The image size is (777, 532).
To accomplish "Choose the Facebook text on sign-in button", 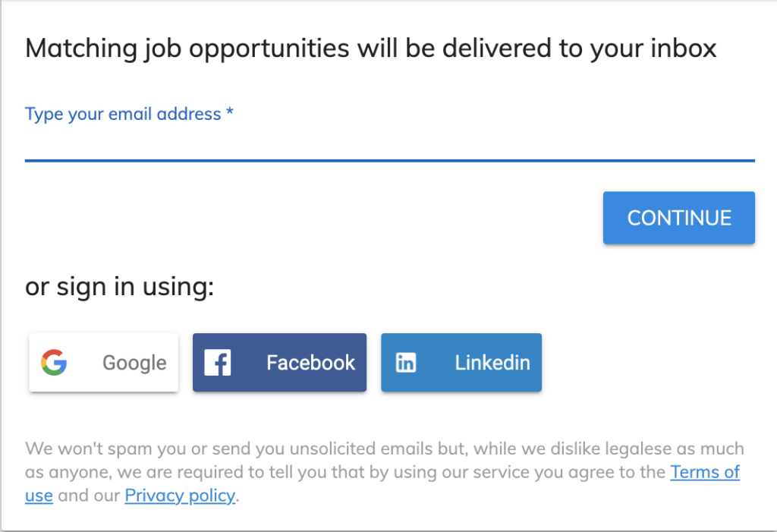I will point(310,363).
